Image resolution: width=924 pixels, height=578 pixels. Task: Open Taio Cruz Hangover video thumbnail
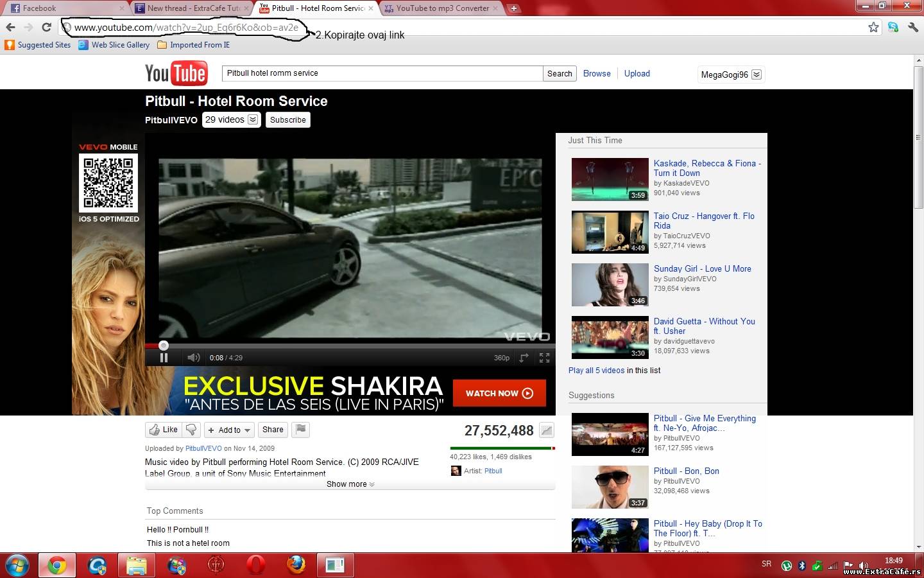(610, 232)
